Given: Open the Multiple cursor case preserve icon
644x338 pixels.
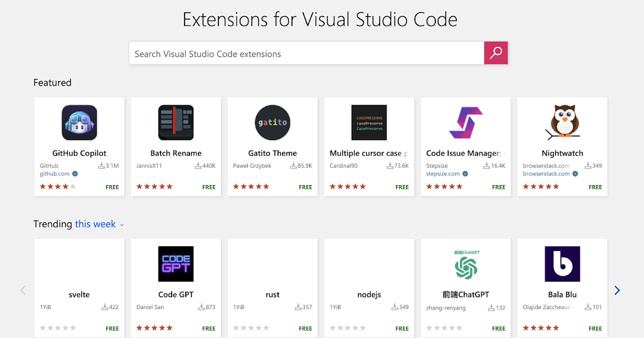Looking at the screenshot, I should (369, 122).
